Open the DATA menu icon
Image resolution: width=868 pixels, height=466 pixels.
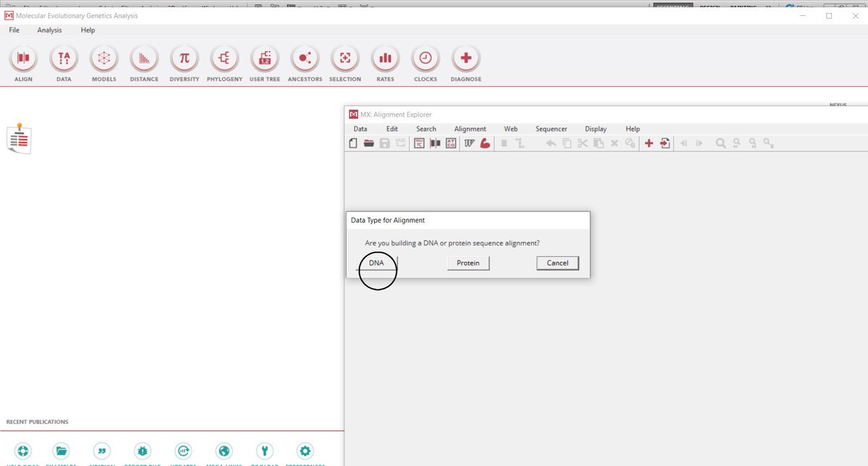(64, 59)
